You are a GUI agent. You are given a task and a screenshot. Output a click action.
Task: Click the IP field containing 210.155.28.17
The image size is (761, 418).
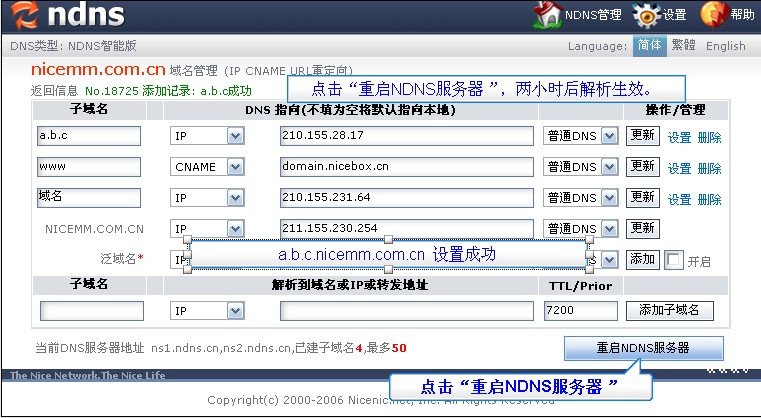pos(406,136)
